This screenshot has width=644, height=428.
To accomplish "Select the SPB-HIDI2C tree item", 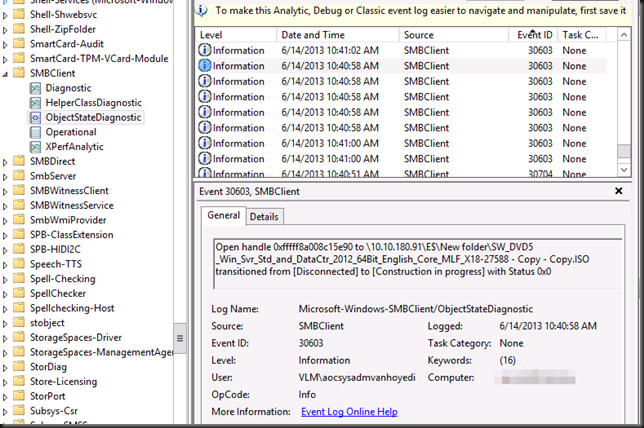I will coord(55,249).
